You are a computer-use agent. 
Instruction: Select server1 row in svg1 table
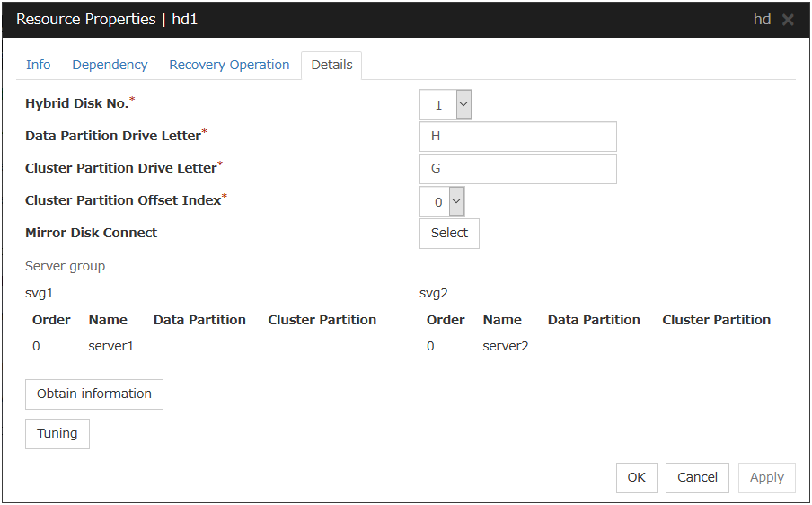coord(111,346)
